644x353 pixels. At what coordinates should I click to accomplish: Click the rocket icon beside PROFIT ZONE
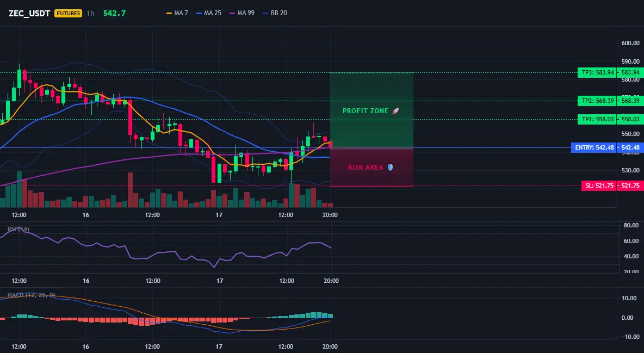point(395,111)
